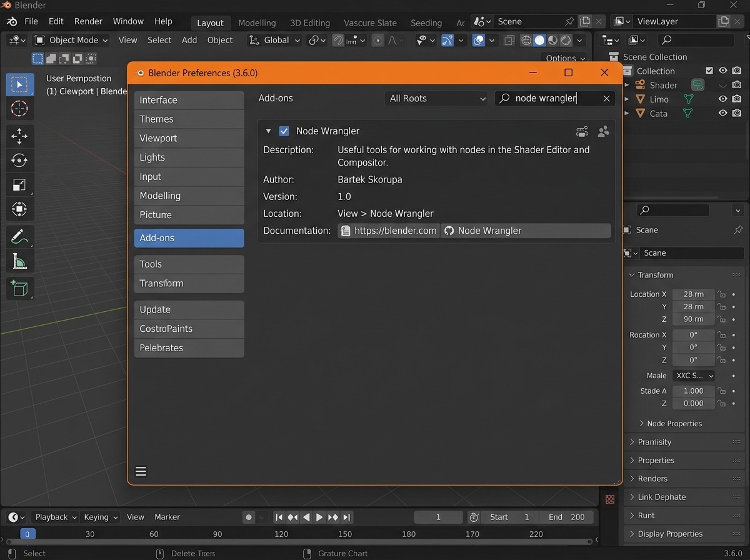
Task: Jump to the end frame
Action: 346,517
